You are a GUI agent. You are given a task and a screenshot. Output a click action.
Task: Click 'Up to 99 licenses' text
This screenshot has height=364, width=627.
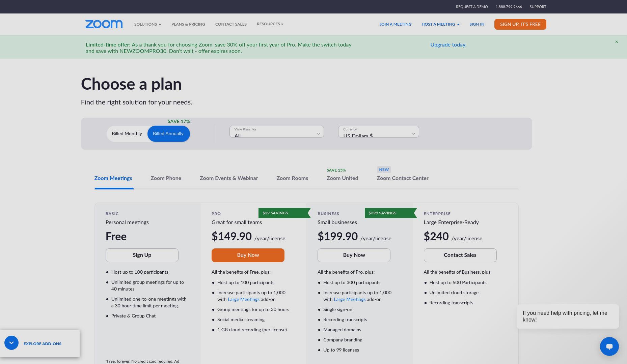(341, 350)
